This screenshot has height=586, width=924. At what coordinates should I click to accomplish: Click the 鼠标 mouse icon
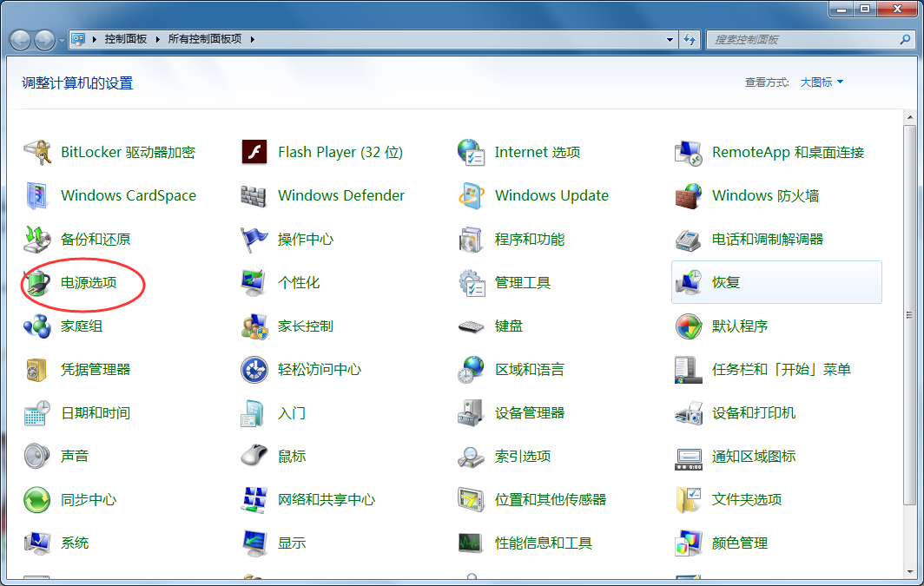(254, 457)
